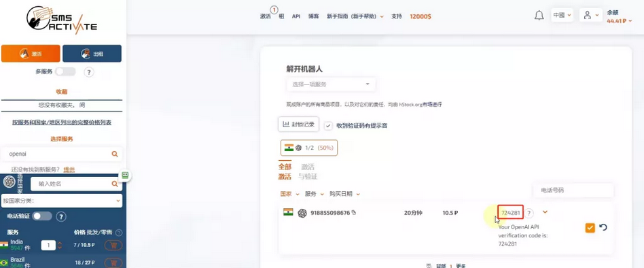Click search magnifier in 输入姓名 country field
This screenshot has height=268, width=644.
(115, 184)
